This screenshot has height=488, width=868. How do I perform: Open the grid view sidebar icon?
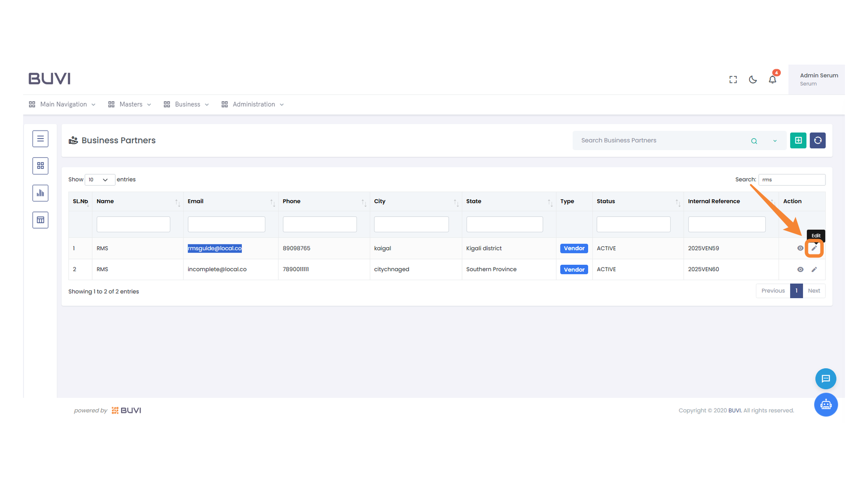coord(40,166)
